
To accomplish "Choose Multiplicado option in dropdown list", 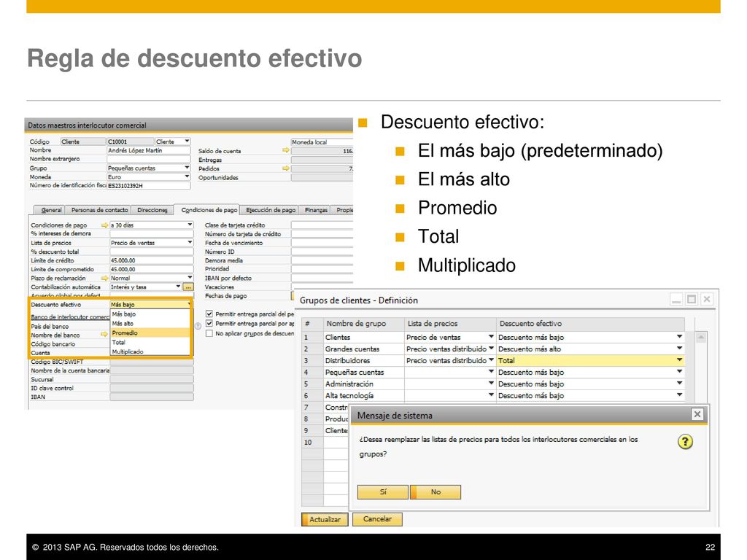I will click(150, 351).
